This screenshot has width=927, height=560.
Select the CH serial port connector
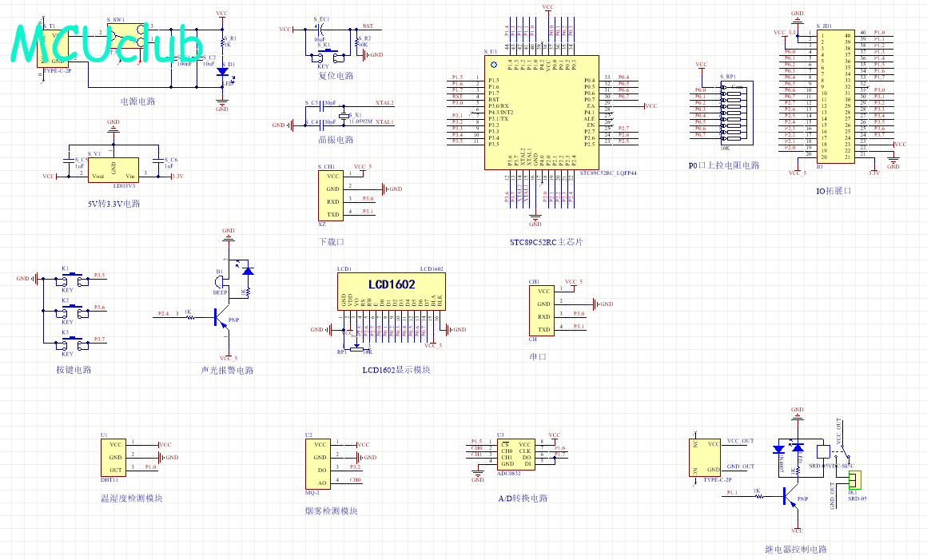point(542,311)
